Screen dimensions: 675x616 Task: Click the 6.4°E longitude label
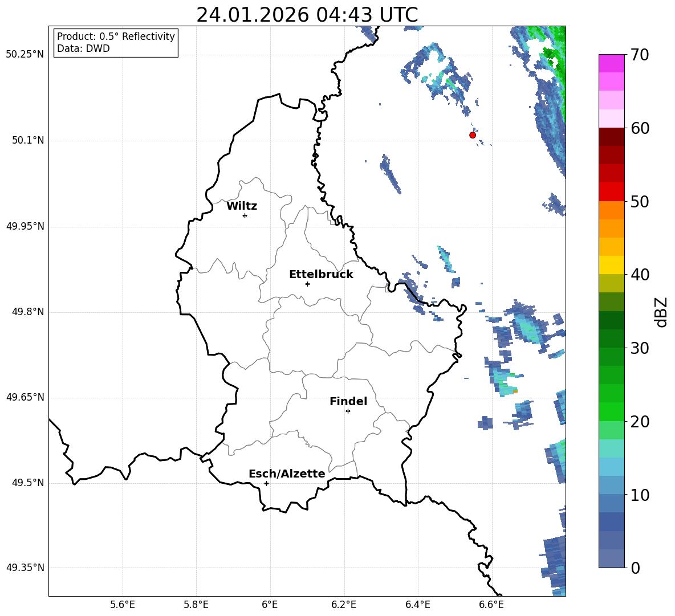click(417, 605)
